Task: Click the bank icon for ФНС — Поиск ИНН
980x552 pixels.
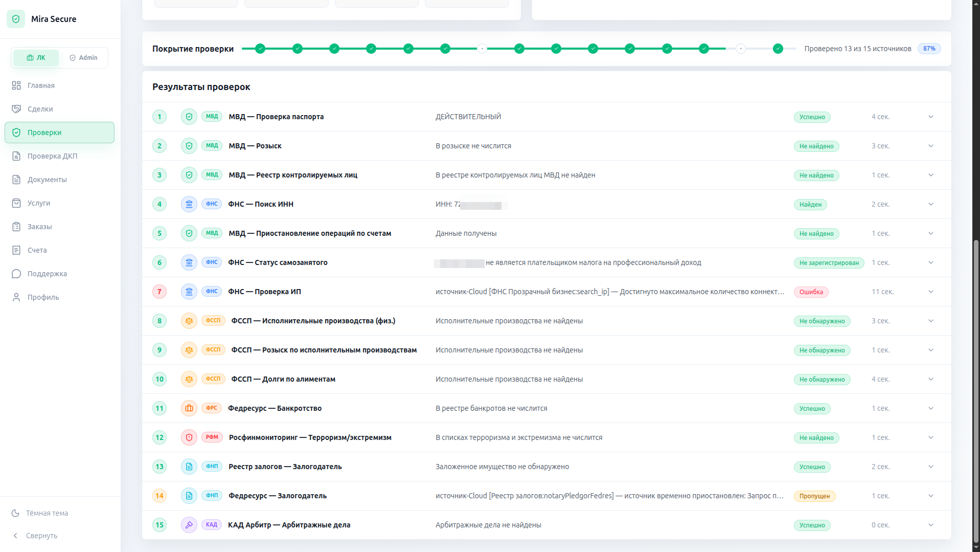Action: pyautogui.click(x=189, y=204)
